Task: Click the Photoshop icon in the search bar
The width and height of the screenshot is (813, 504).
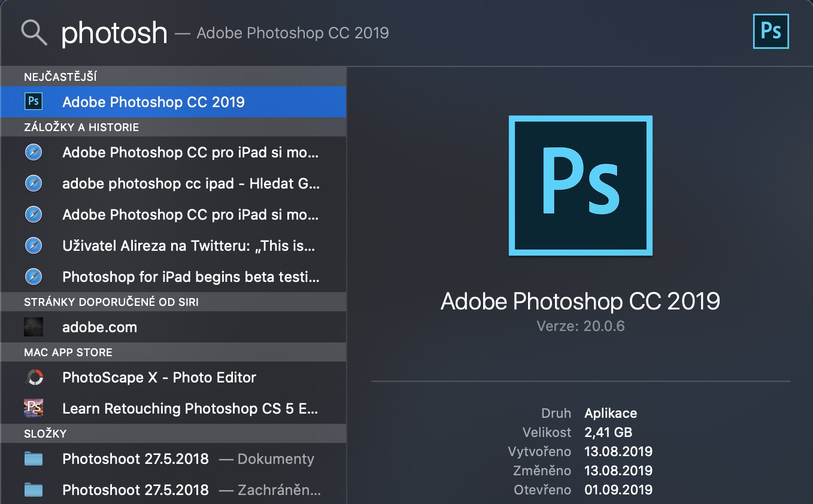Action: (770, 31)
